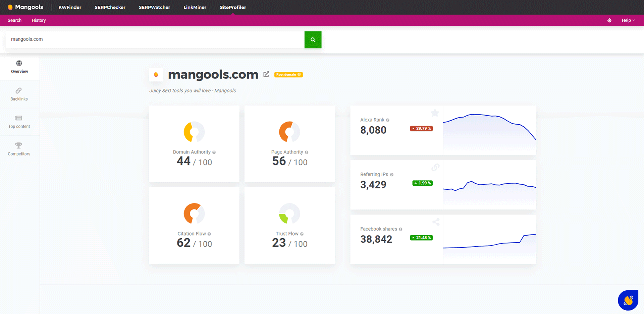Expand the Help dropdown
This screenshot has height=314, width=644.
point(628,20)
